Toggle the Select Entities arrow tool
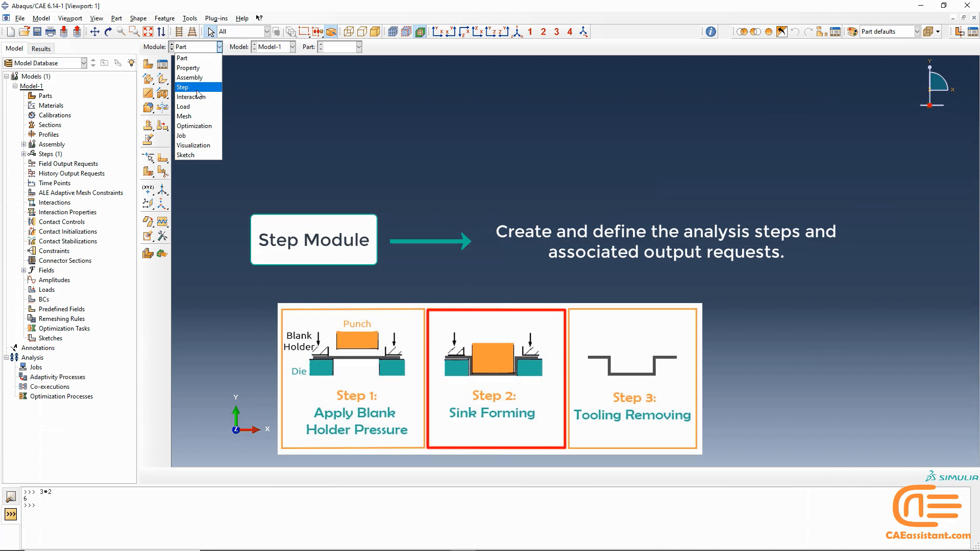The height and width of the screenshot is (551, 980). point(211,32)
